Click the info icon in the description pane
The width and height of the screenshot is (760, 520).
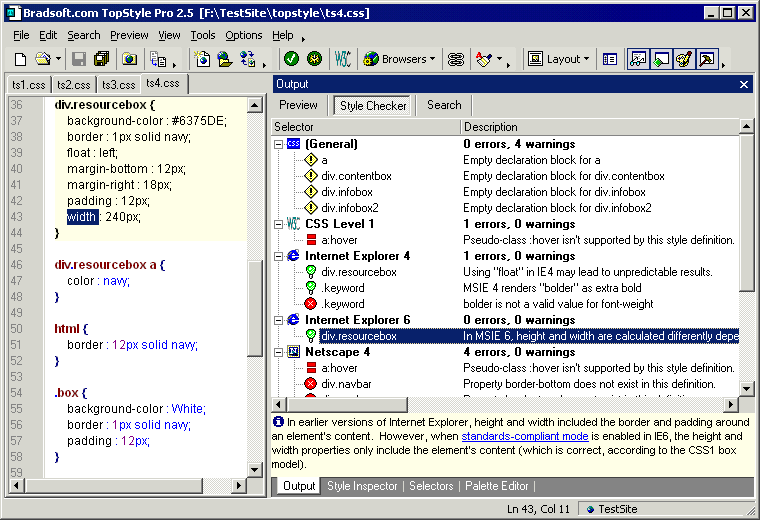click(278, 422)
